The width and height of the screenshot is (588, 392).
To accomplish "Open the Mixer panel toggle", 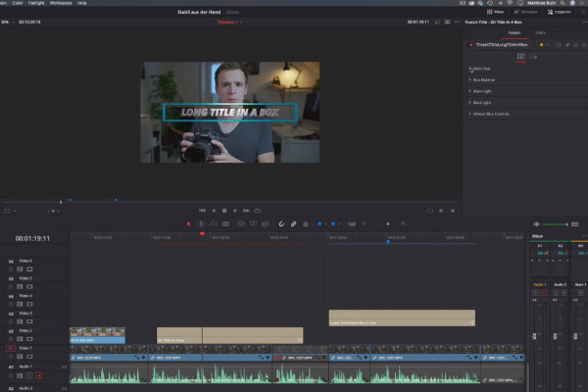I will click(495, 12).
